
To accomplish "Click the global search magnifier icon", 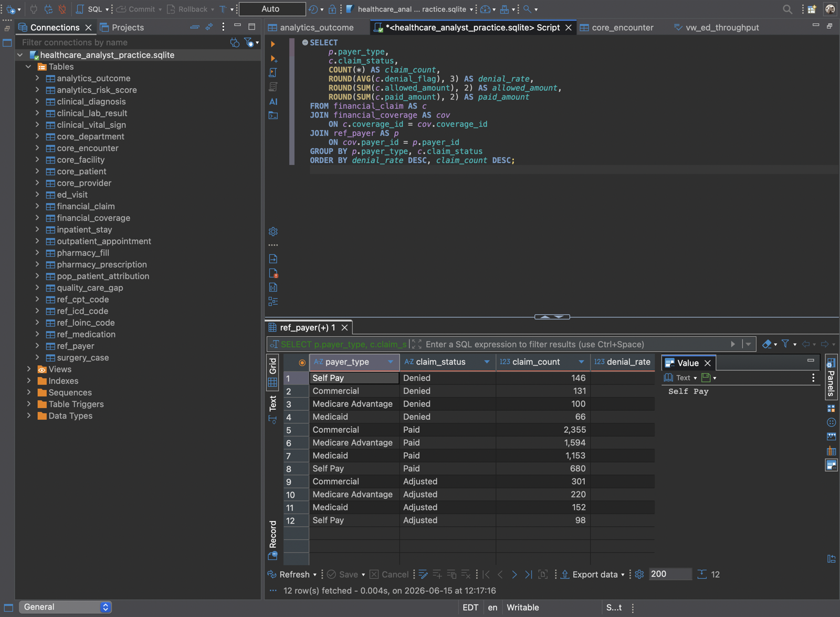I will [787, 9].
